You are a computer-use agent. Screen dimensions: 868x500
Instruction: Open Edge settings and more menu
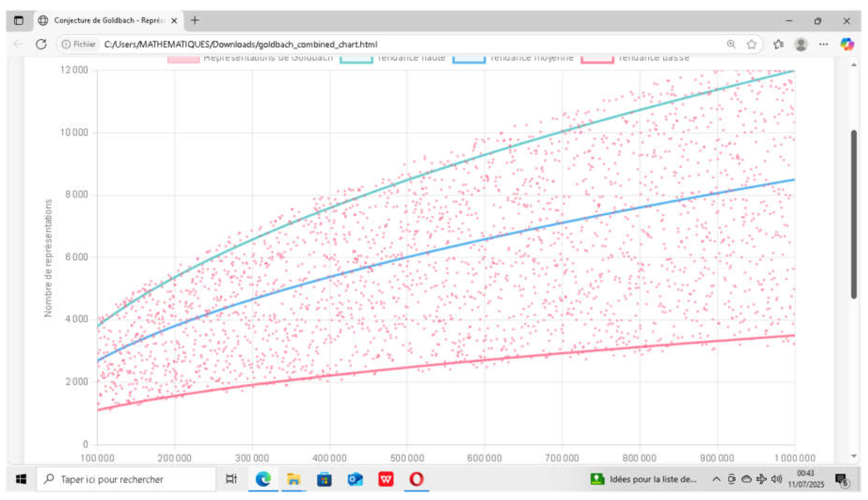(x=823, y=44)
